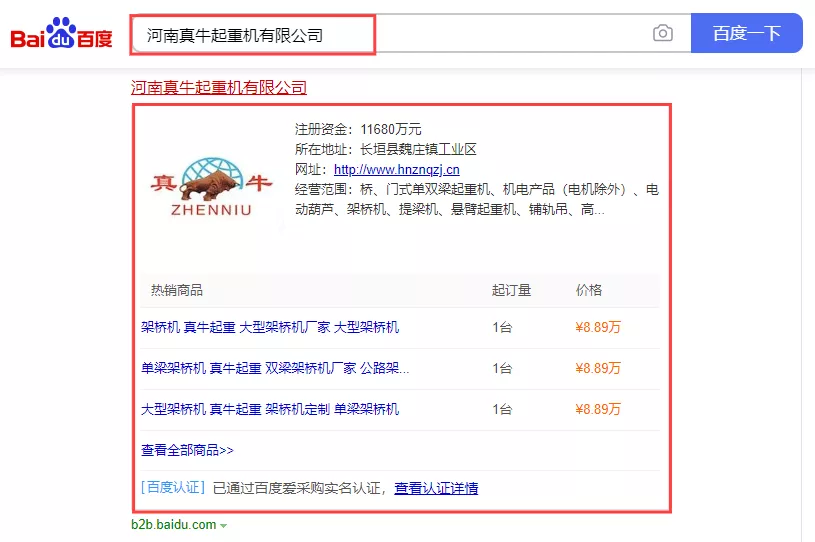Click the 百度一下 search button
815x542 pixels.
(746, 33)
